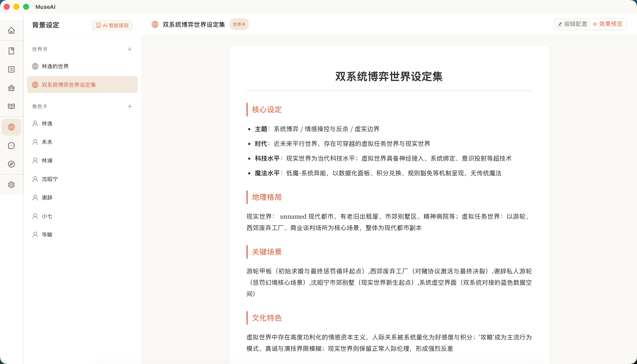Open character card 林逸
Screen dimensions: 637x364
point(82,124)
